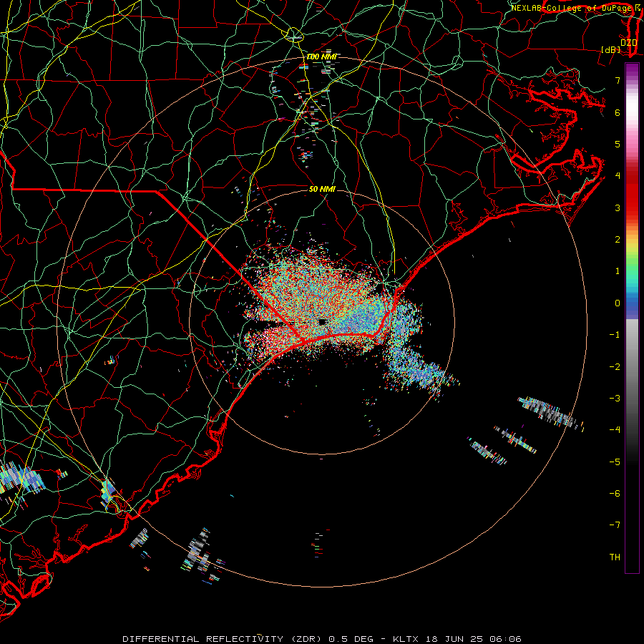
Task: Click the 100 NMI range ring label
Action: [321, 57]
